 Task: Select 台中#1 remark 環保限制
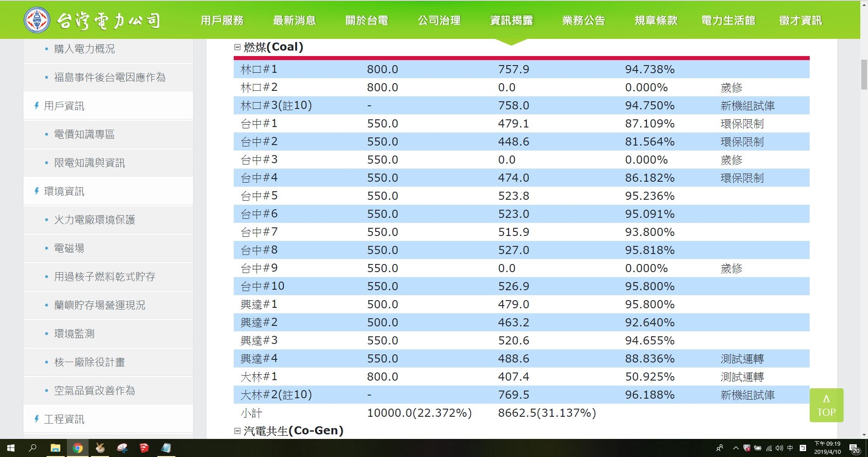[x=742, y=124]
